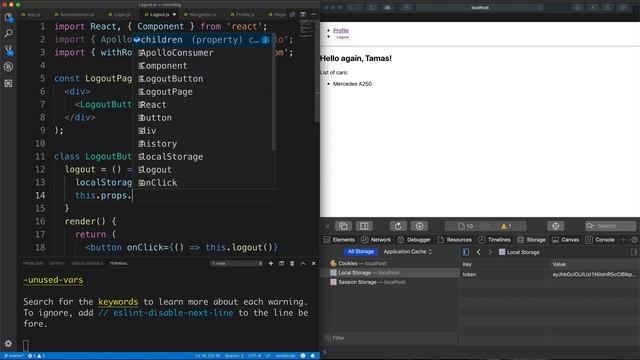Open Web Inspector settings gear
This screenshot has width=640, height=360.
[634, 240]
